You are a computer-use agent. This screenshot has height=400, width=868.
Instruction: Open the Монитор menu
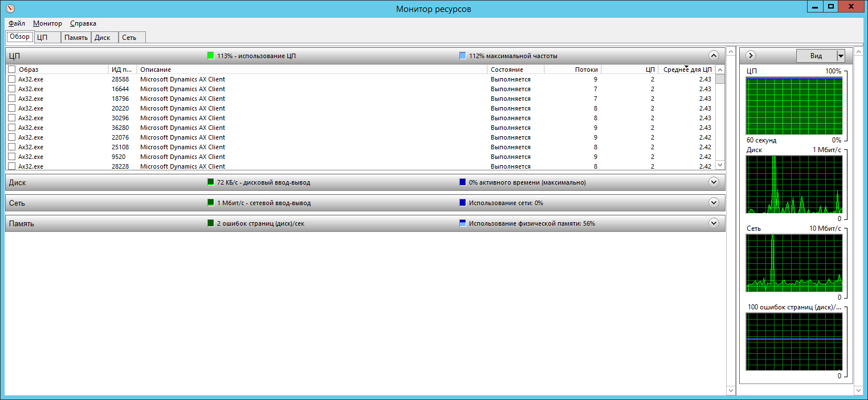(47, 23)
